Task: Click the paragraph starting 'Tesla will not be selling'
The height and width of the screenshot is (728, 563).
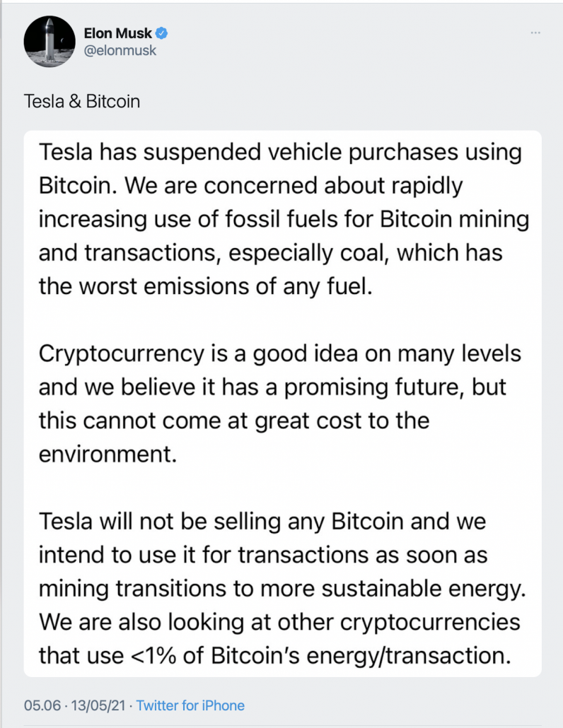Action: click(x=282, y=588)
